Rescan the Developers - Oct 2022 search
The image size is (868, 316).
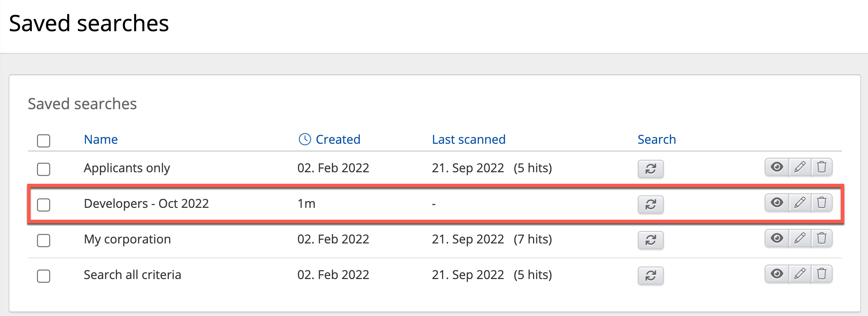pos(650,204)
